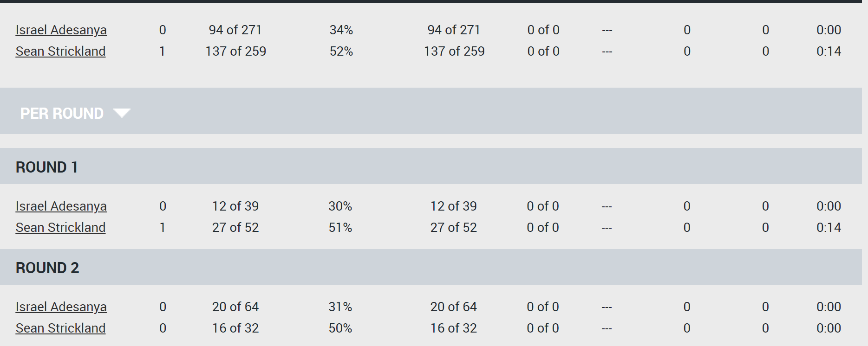
Task: Open Israel Adesanya link in totals row
Action: tap(61, 30)
